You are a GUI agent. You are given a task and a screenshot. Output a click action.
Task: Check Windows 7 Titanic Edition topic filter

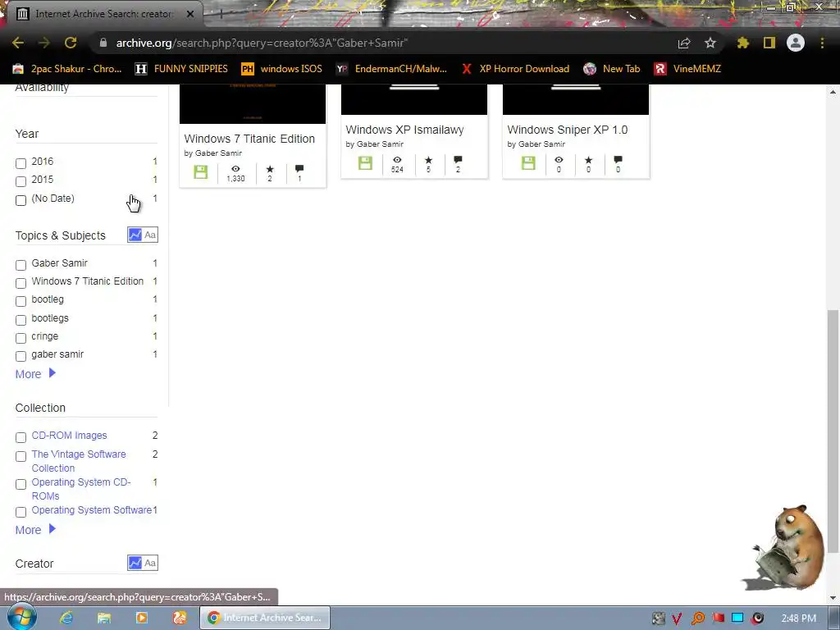pyautogui.click(x=21, y=283)
